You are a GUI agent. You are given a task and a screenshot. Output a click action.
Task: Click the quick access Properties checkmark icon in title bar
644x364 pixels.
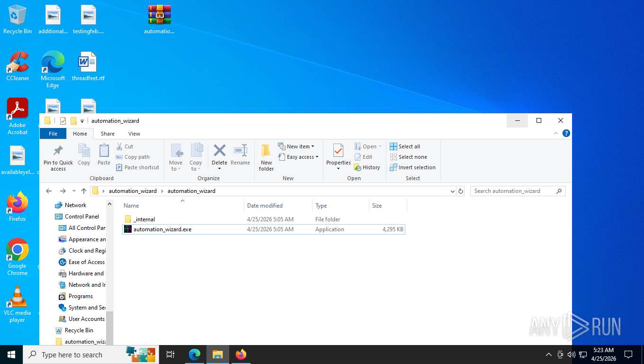pyautogui.click(x=63, y=121)
